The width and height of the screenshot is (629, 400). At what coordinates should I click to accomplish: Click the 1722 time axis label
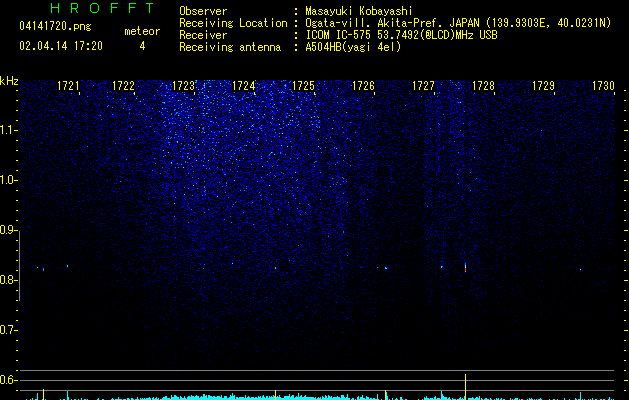click(x=123, y=86)
